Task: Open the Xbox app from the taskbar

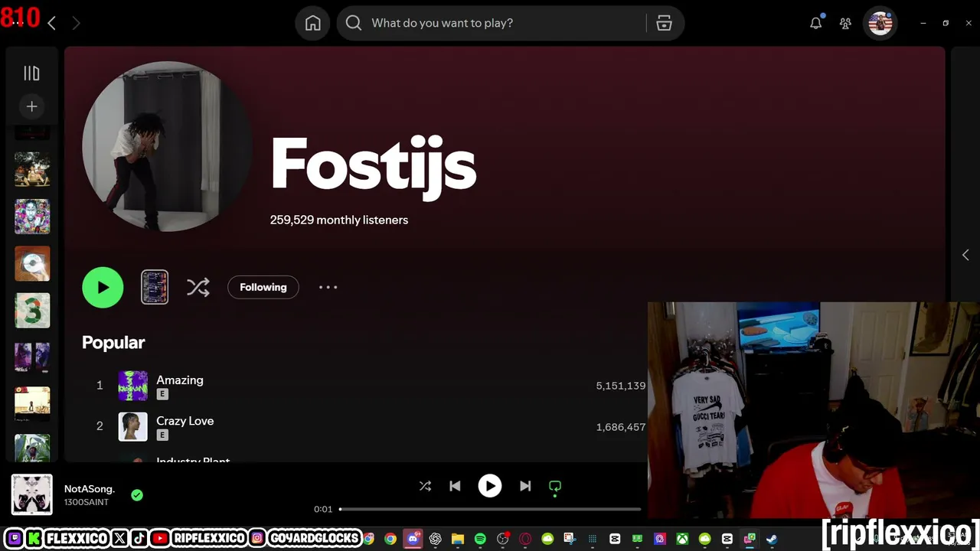Action: tap(681, 539)
